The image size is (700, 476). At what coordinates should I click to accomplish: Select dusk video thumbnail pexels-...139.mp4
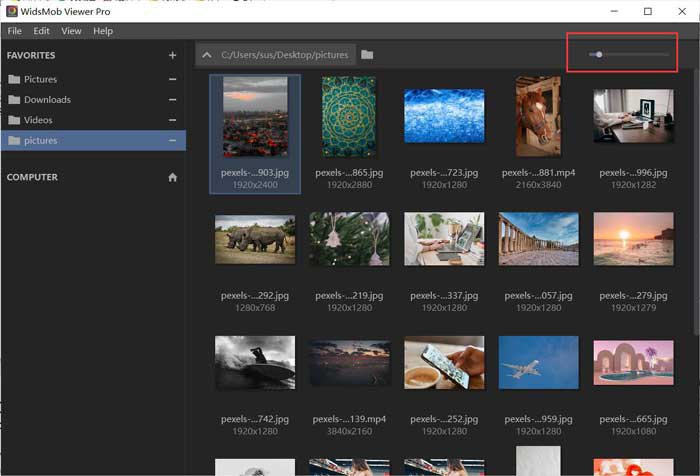point(349,363)
